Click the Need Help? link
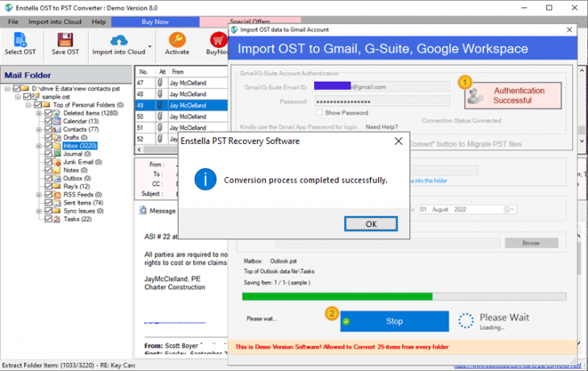This screenshot has width=588, height=371. coord(381,127)
